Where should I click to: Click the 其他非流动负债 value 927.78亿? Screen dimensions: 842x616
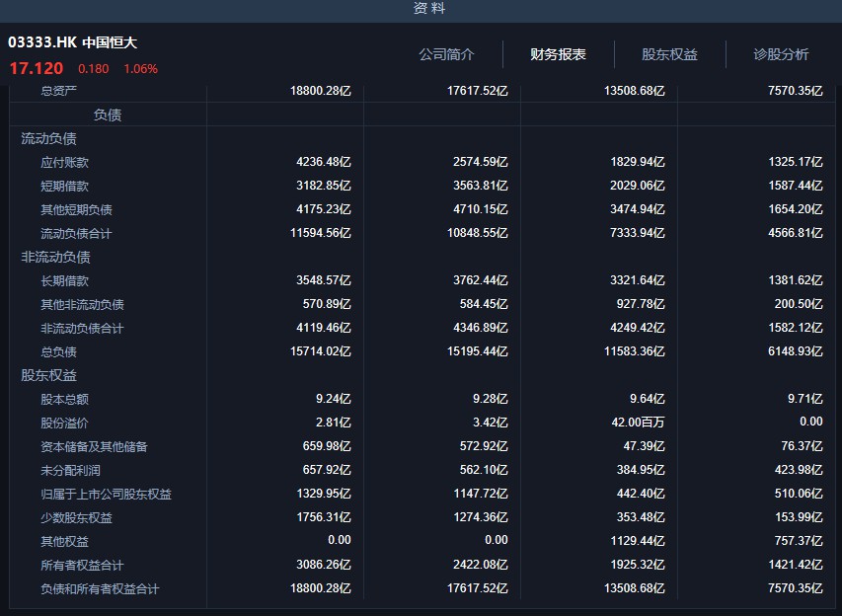(641, 303)
